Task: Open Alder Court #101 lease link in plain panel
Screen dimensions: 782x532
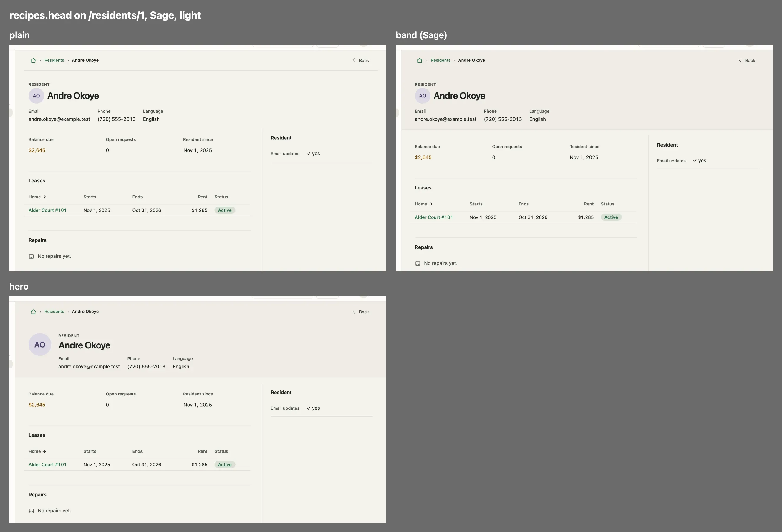Action: coord(47,210)
